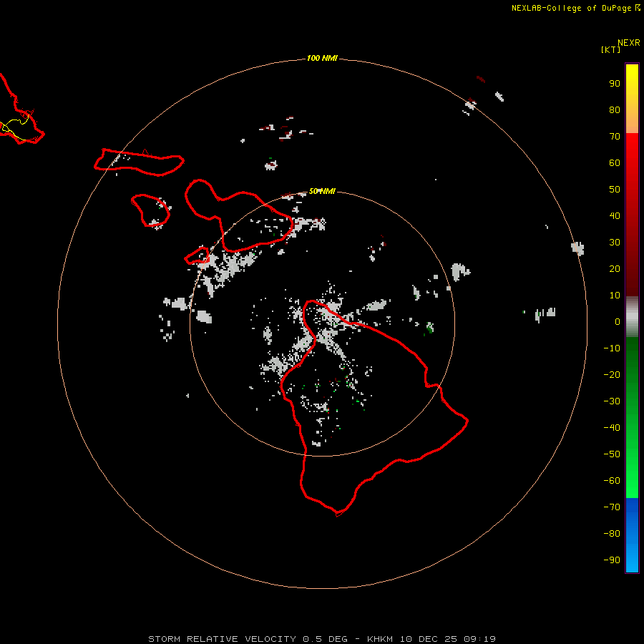Click the 50 NMI range ring label
The width and height of the screenshot is (644, 644).
[322, 191]
